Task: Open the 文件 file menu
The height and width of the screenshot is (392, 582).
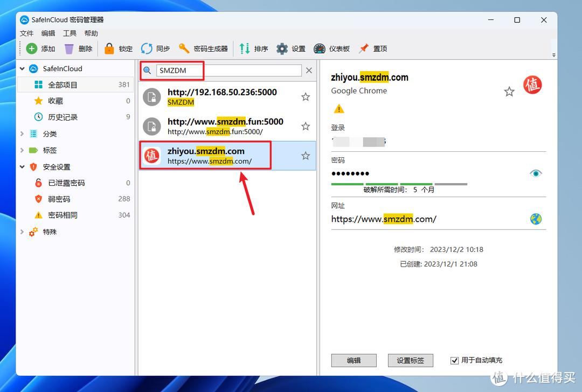Action: [x=26, y=33]
